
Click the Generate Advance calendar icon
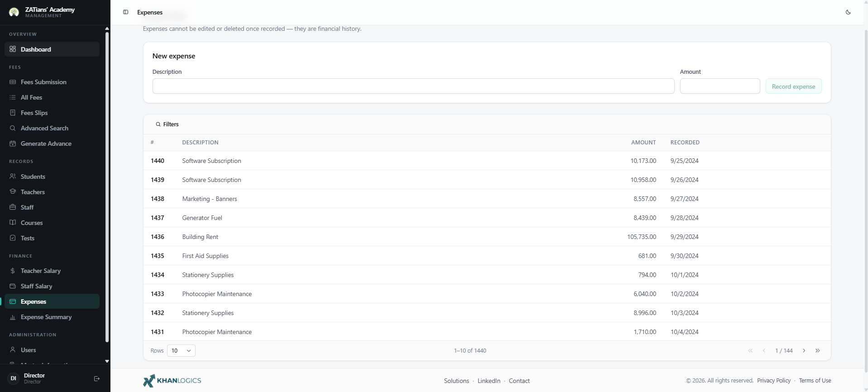click(x=13, y=143)
